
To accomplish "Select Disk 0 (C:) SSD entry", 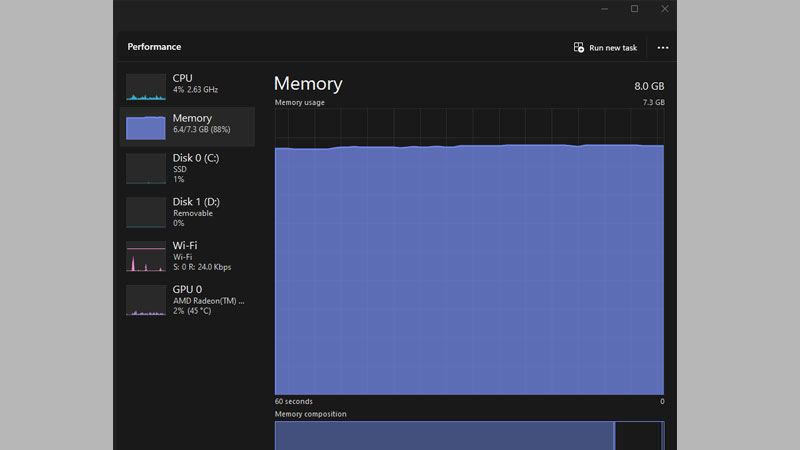I will click(196, 168).
